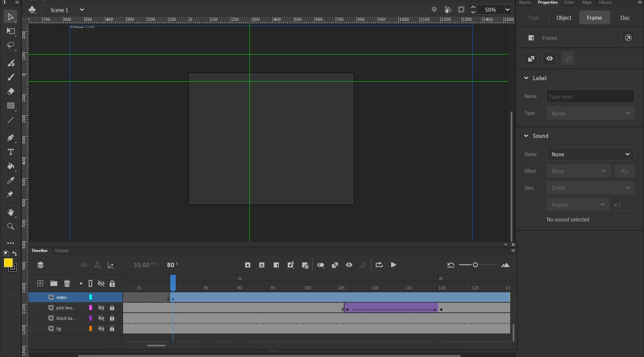Screen dimensions: 644x357
Task: Add a new layer
Action: pos(40,284)
